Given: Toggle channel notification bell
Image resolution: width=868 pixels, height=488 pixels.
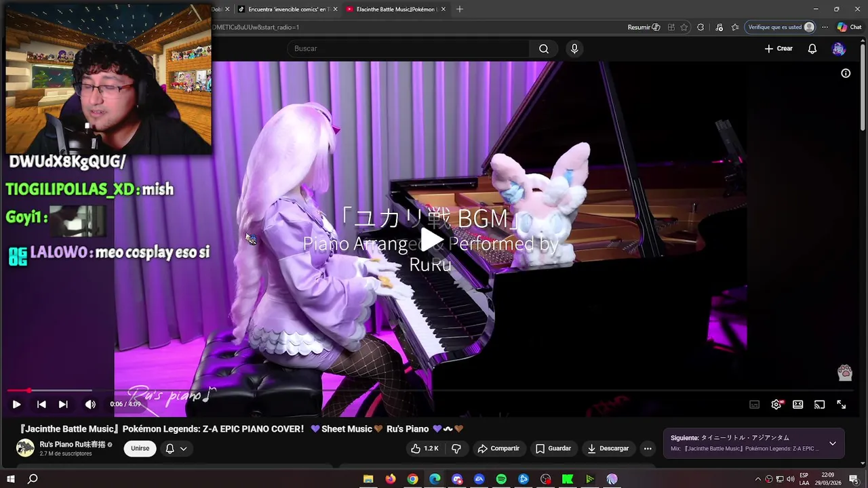Looking at the screenshot, I should 170,449.
